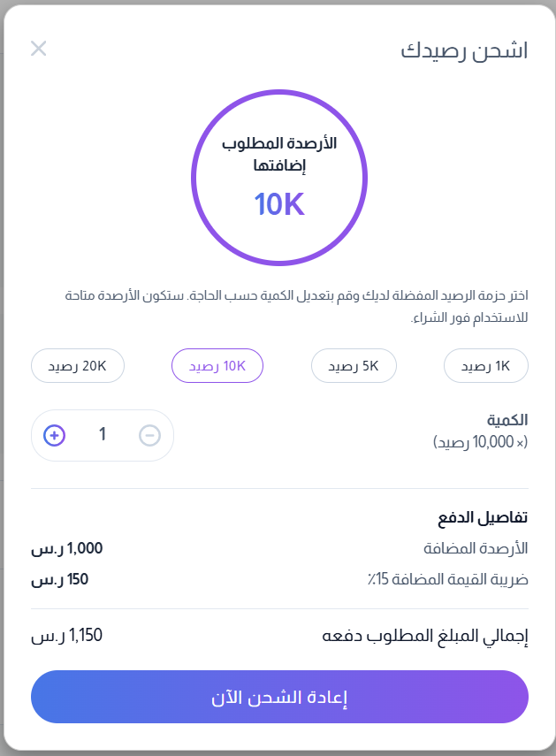Click the purple 10K credits circle
556x756 pixels.
[279, 178]
